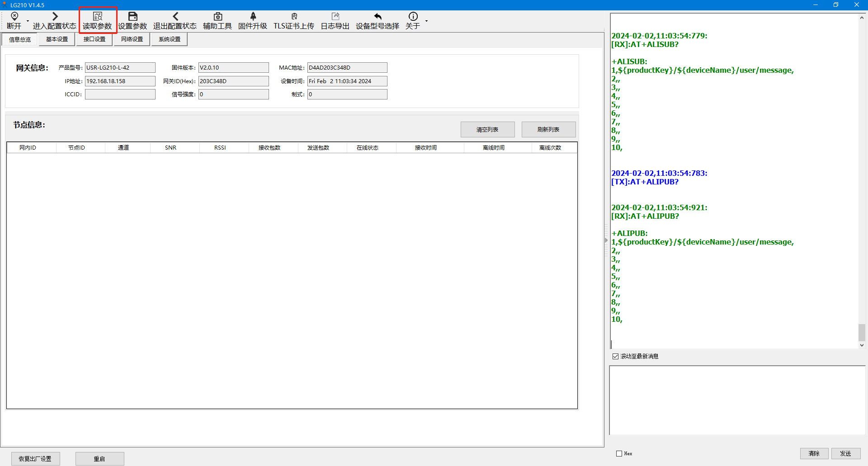Click the 离线时间 column header
The image size is (868, 466).
coord(498,148)
